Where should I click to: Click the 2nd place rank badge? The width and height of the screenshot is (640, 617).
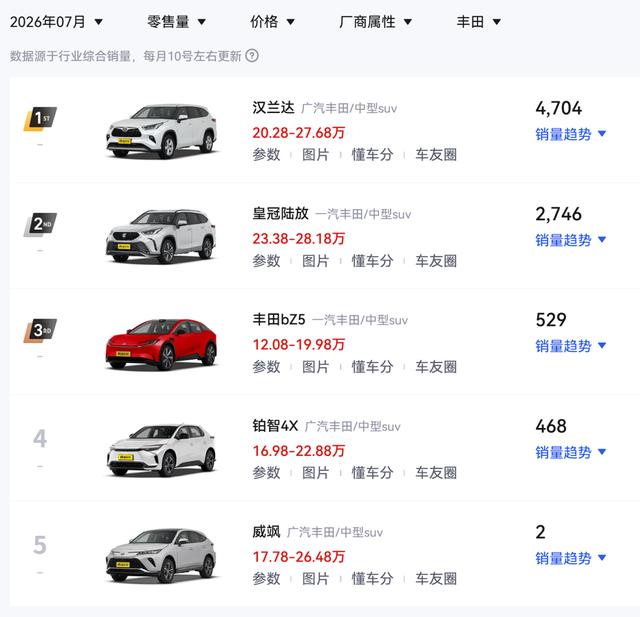(40, 225)
